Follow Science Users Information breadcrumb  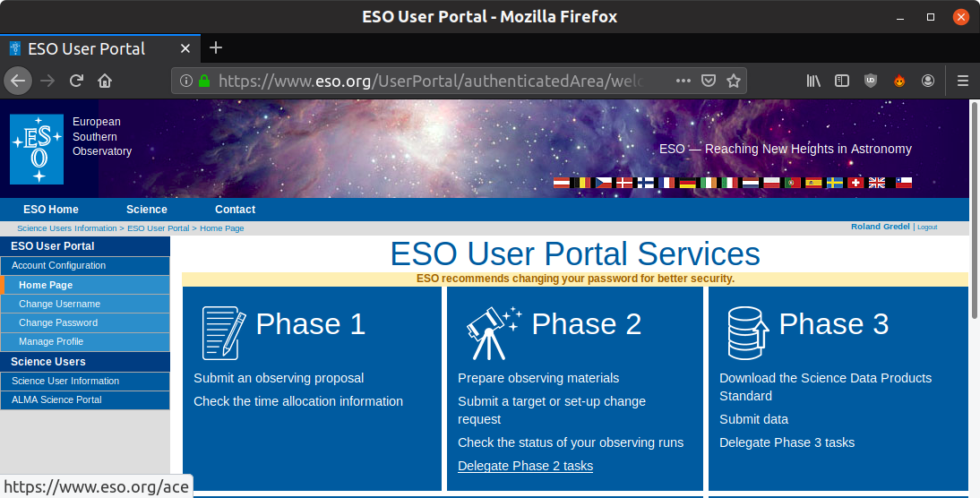point(67,228)
